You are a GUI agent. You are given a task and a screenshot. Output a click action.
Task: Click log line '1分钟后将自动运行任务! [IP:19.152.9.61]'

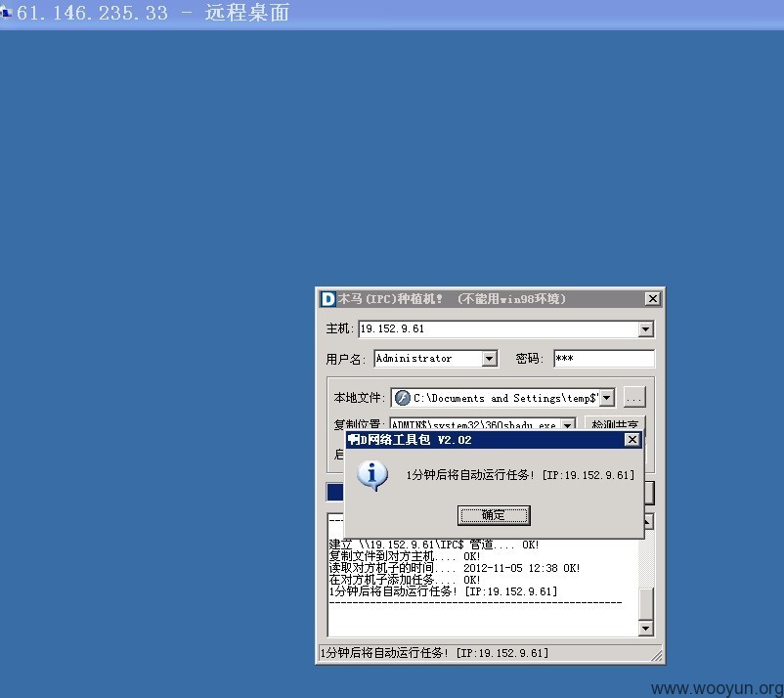[443, 591]
